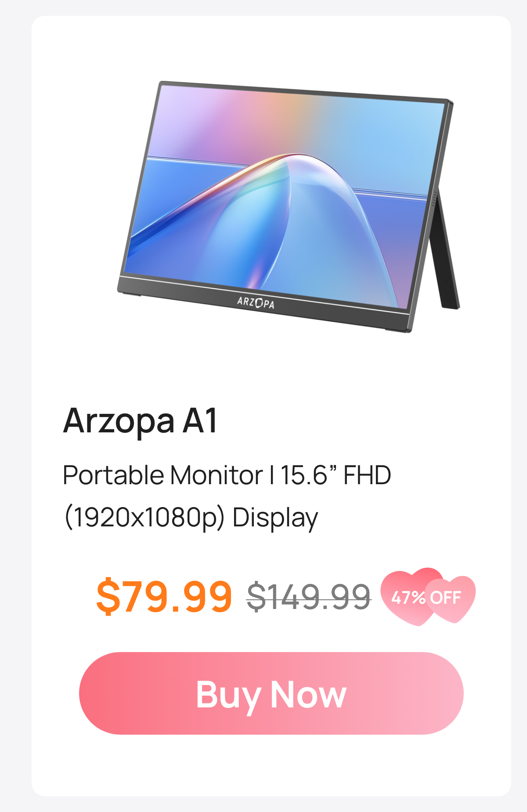
Task: Click the Buy Now button
Action: pyautogui.click(x=271, y=693)
